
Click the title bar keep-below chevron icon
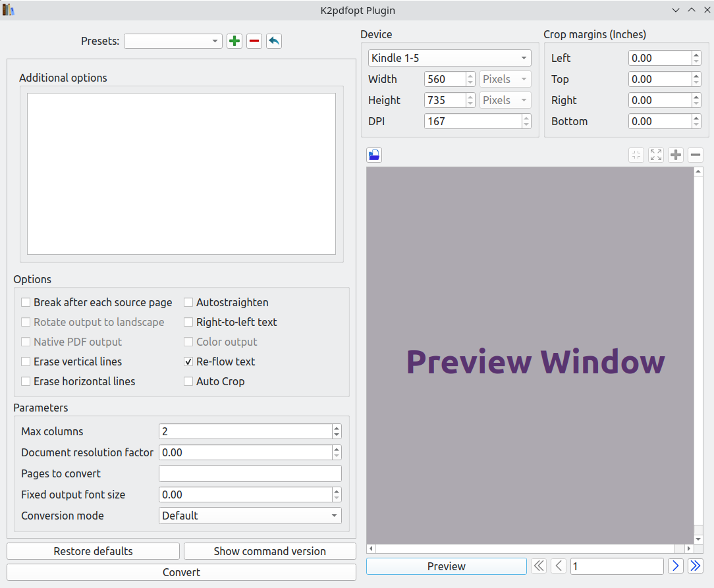[676, 10]
